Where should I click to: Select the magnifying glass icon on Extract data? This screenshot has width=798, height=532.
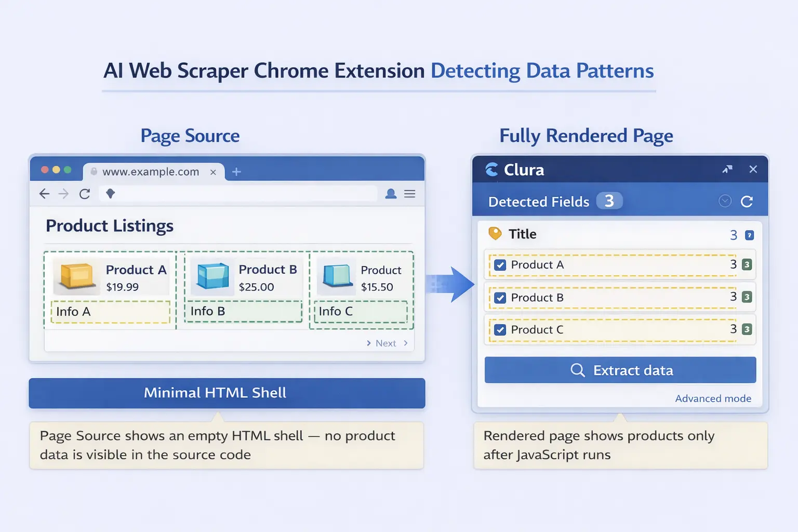[578, 370]
